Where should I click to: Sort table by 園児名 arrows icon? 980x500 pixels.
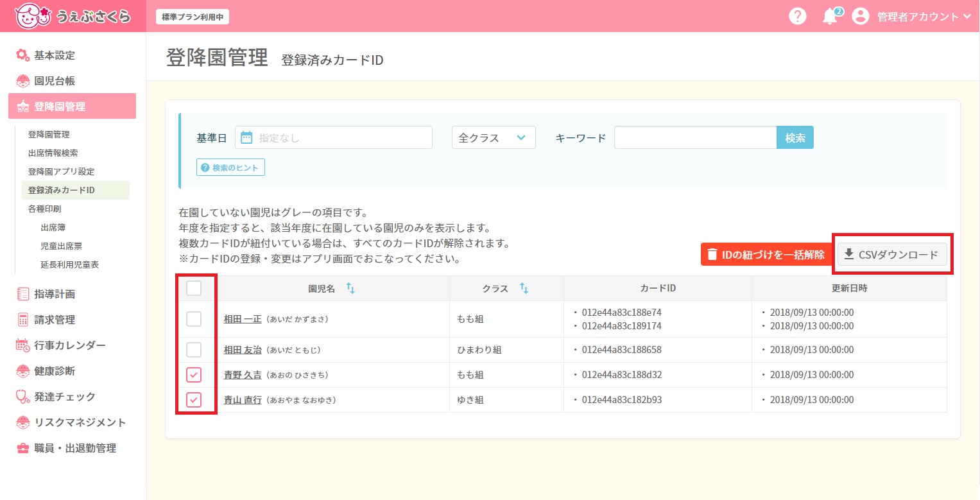350,288
